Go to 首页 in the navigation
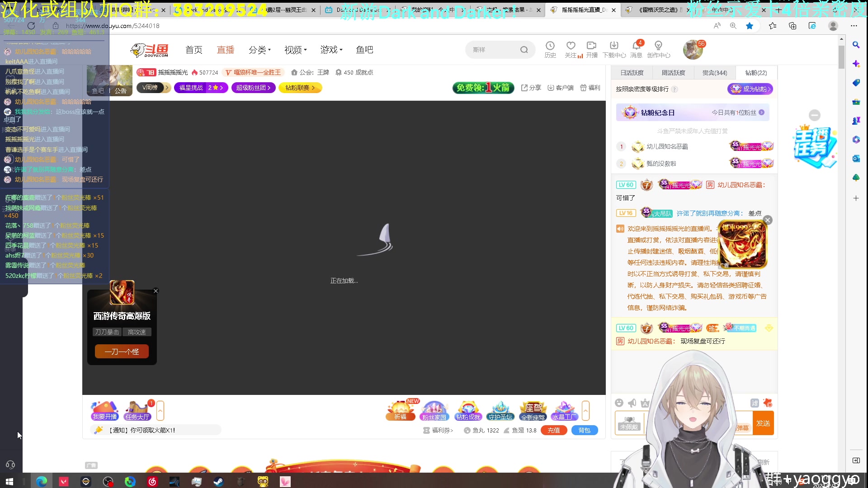Image resolution: width=868 pixels, height=488 pixels. coord(194,50)
